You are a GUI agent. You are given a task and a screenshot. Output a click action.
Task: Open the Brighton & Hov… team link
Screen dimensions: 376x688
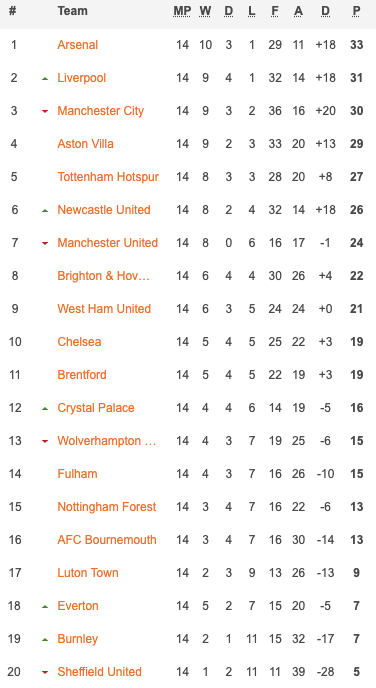104,276
